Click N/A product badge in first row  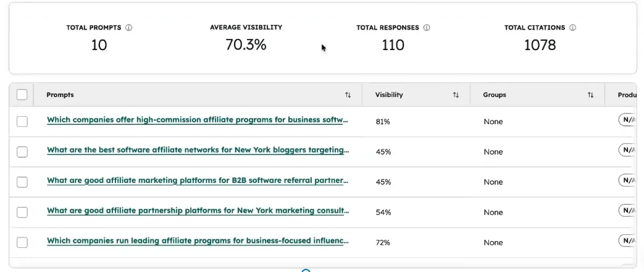coord(627,120)
